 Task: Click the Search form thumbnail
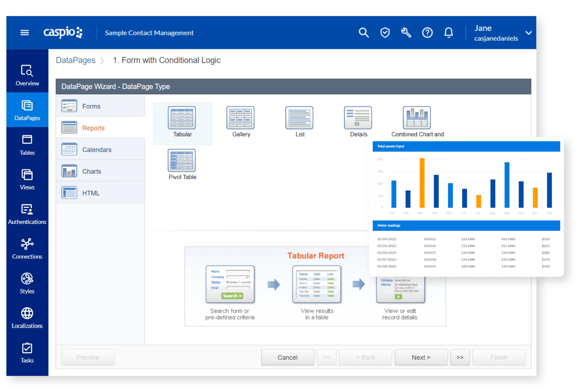[x=230, y=284]
